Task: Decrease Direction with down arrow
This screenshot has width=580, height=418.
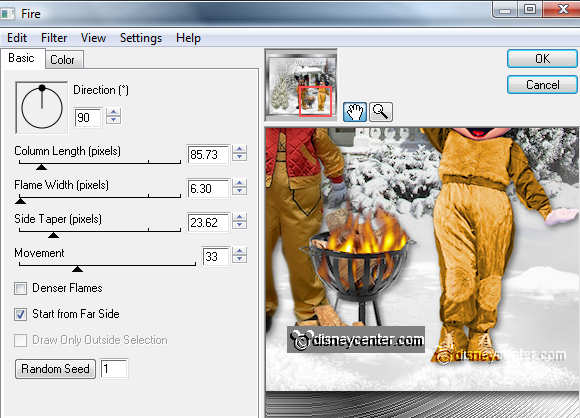Action: click(114, 120)
